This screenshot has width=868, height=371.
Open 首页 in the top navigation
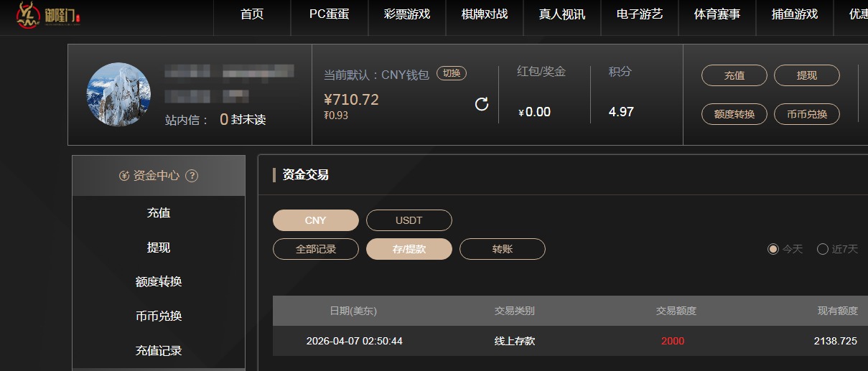click(252, 14)
